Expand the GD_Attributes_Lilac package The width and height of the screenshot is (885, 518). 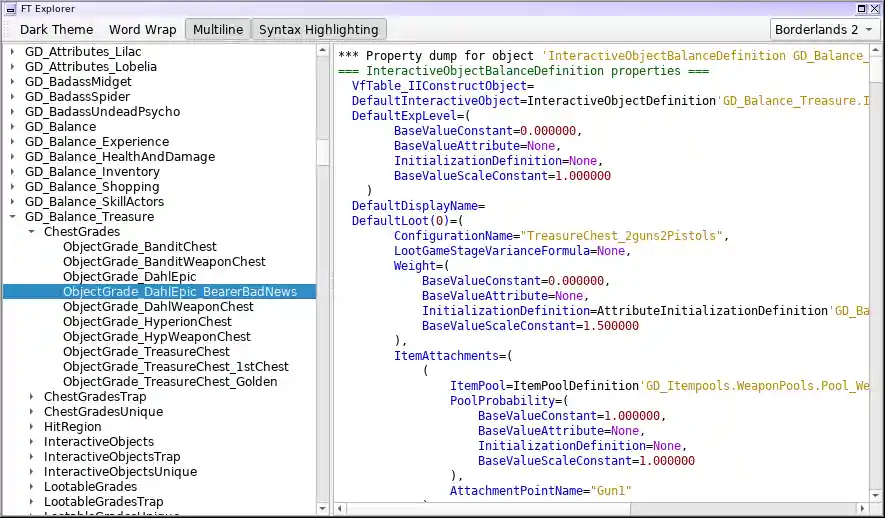coord(12,52)
